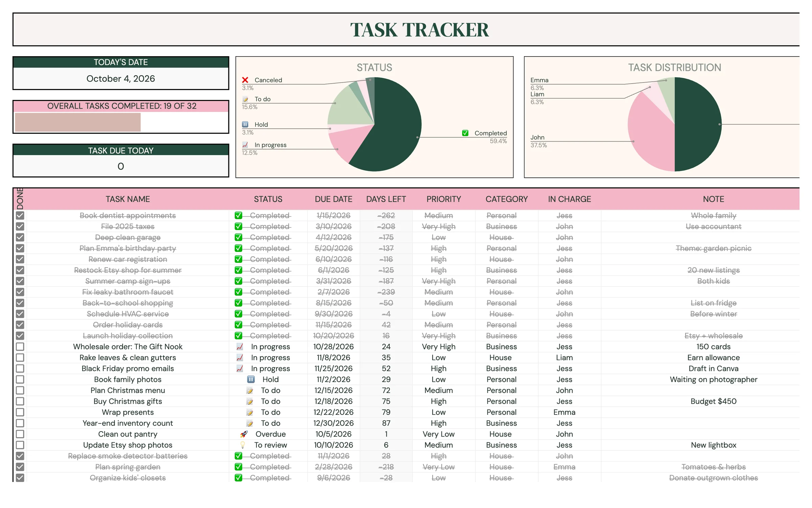Open category cell House for Rake leaves

coord(506,357)
